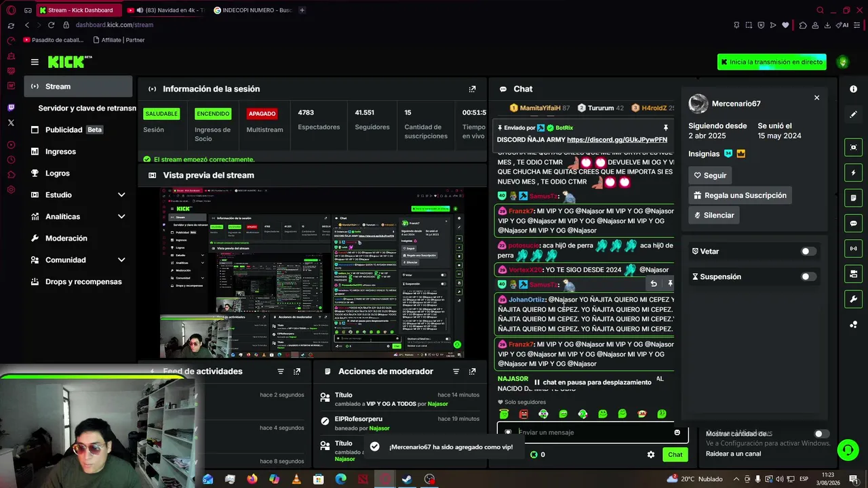Click the Seguir button
Viewport: 868px width, 488px height.
pos(710,176)
